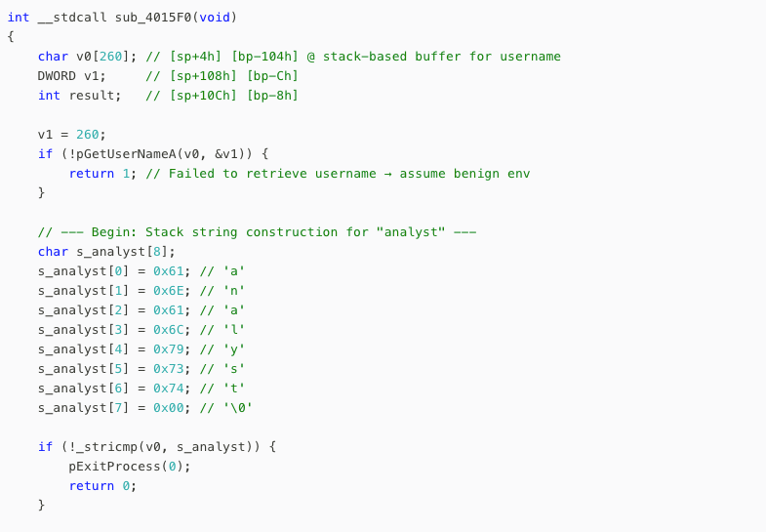Click the stack string construction comment
Screen dimensions: 766x532
(257, 232)
